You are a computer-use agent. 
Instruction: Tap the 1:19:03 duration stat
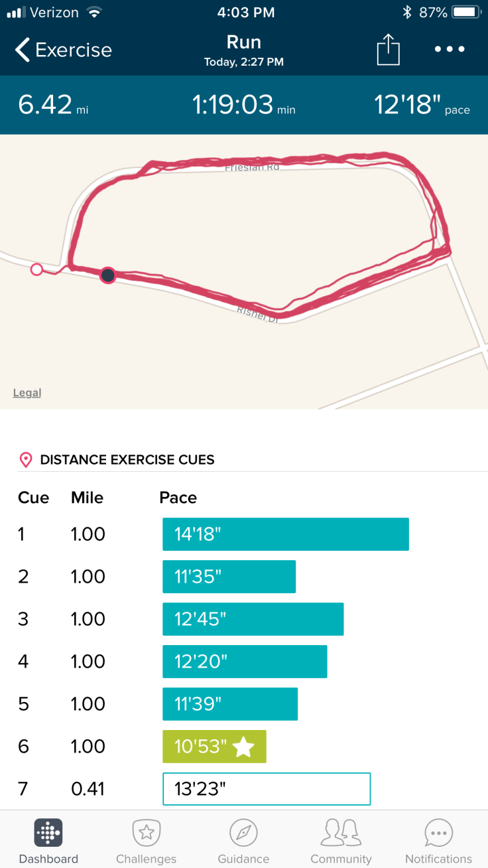tap(243, 105)
